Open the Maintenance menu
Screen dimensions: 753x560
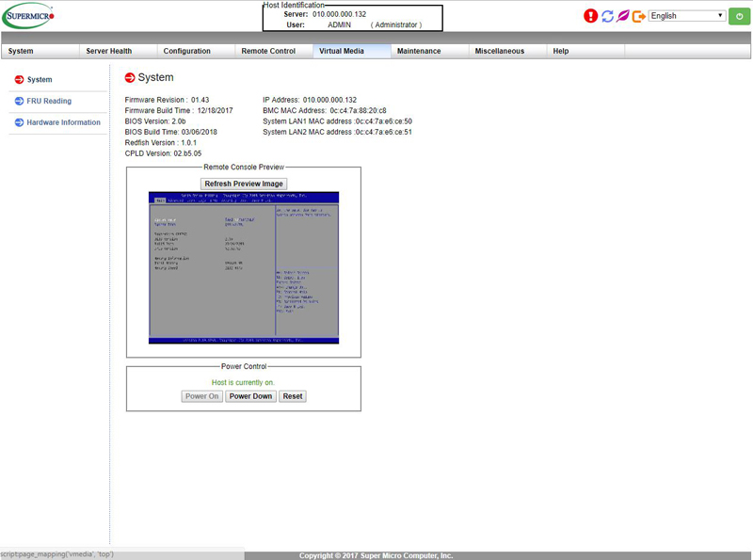pos(429,51)
